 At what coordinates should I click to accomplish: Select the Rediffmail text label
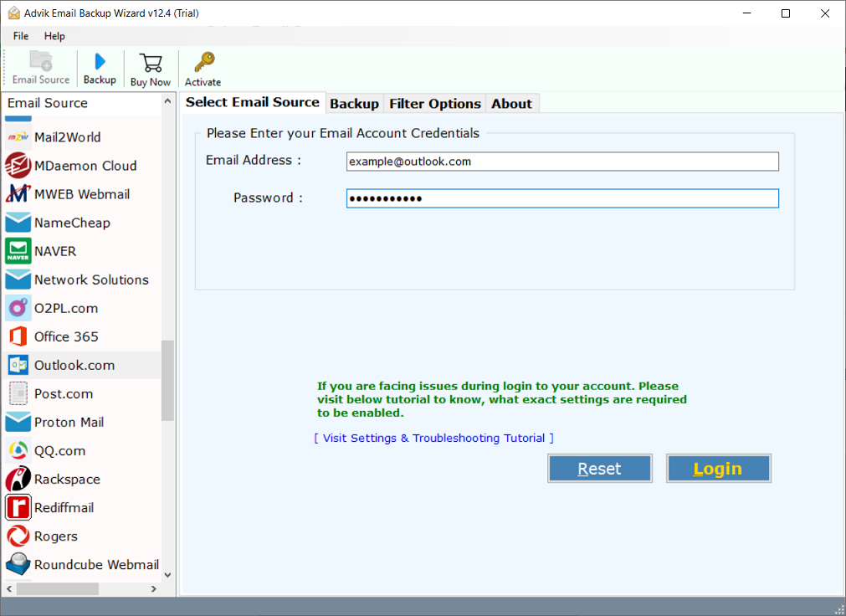click(x=64, y=507)
